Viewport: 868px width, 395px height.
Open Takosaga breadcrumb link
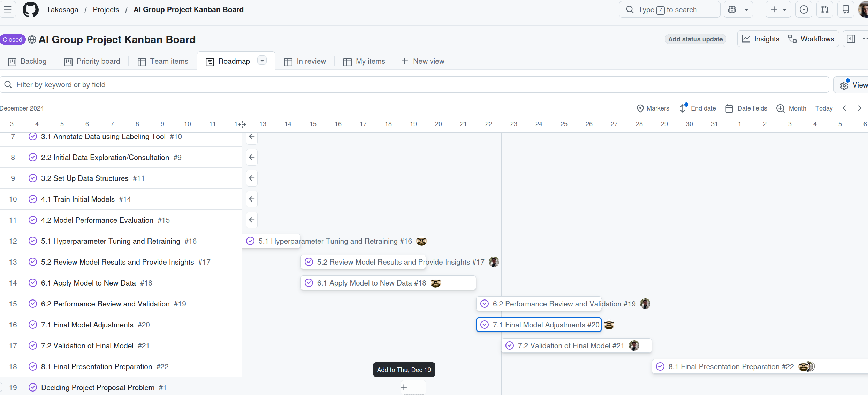point(62,10)
